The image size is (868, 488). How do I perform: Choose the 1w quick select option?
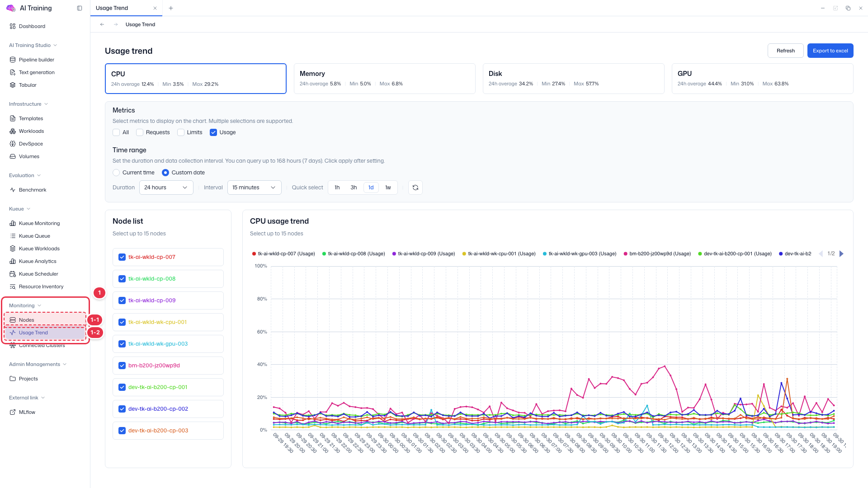click(388, 188)
